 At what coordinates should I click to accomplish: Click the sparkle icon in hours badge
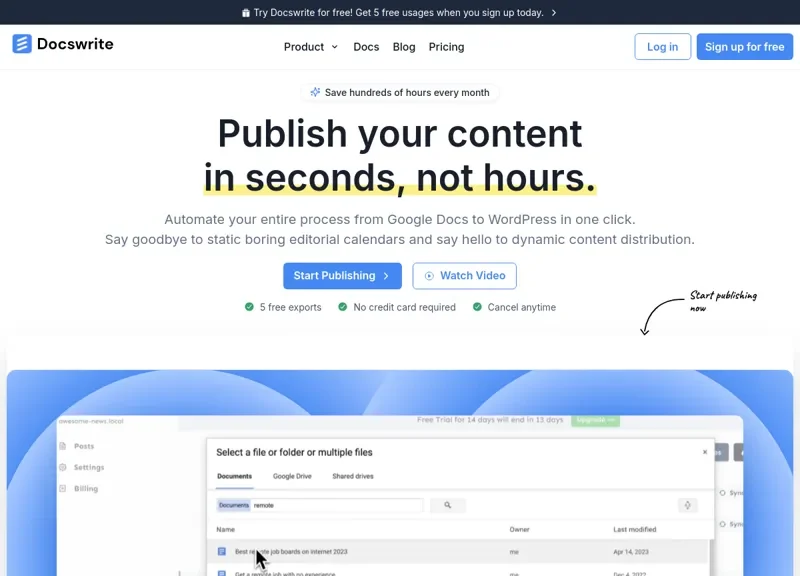[x=315, y=92]
